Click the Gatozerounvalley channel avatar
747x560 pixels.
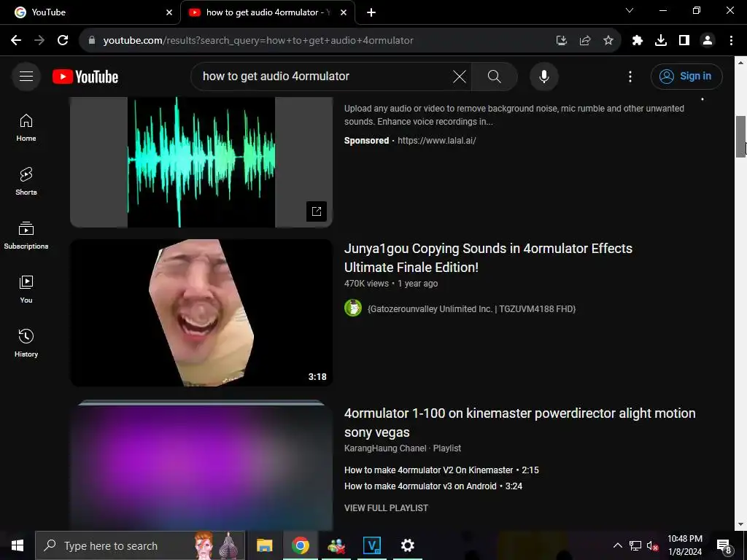(353, 308)
